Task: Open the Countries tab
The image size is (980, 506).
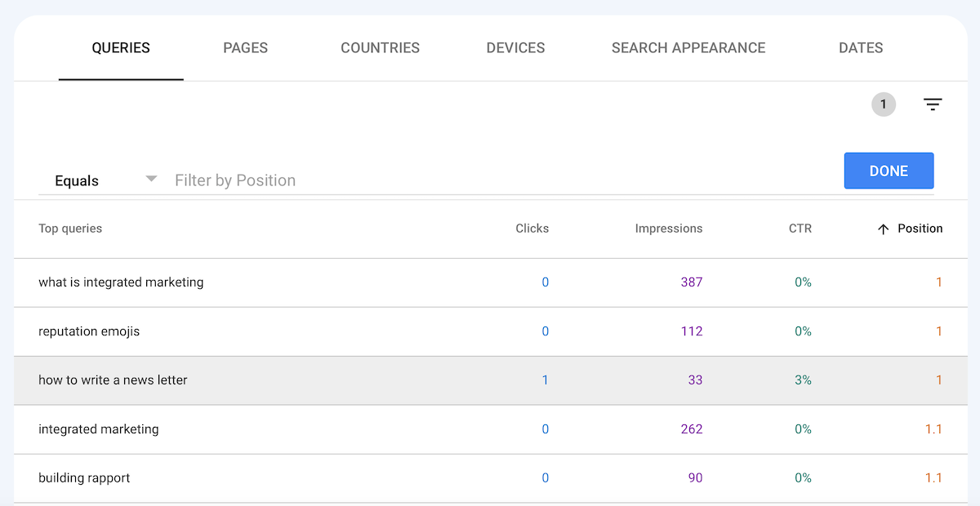Action: [381, 48]
